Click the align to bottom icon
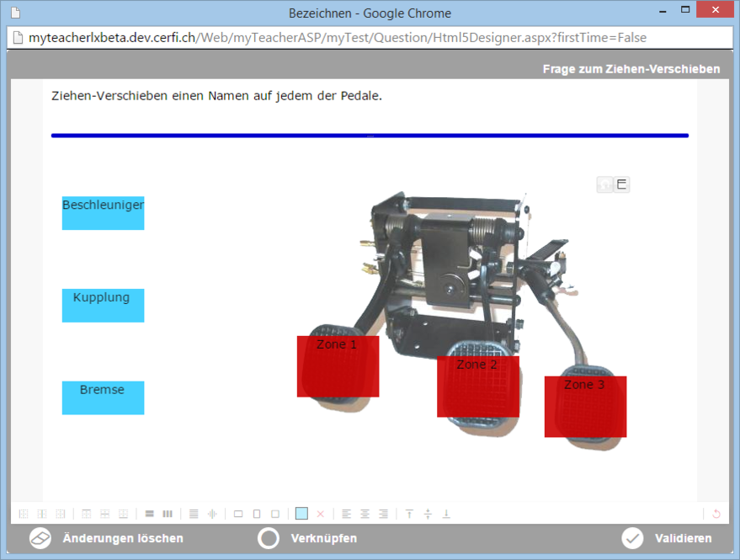The width and height of the screenshot is (740, 560). click(446, 514)
